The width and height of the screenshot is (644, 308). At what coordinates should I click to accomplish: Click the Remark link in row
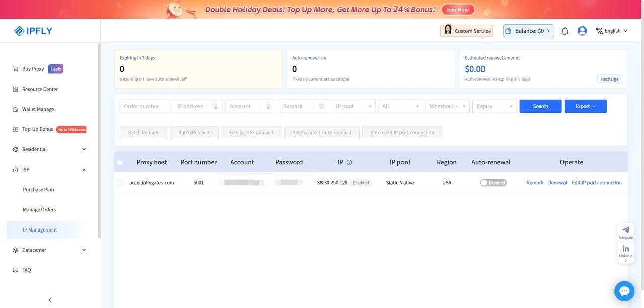(535, 183)
